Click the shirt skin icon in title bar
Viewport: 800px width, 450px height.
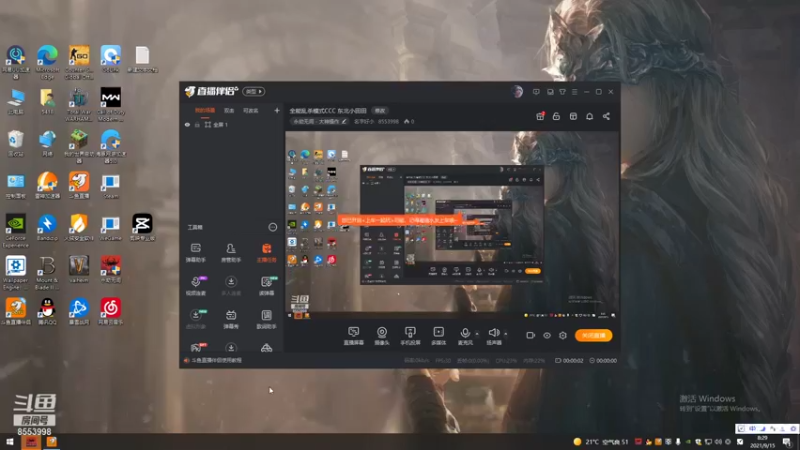click(562, 92)
